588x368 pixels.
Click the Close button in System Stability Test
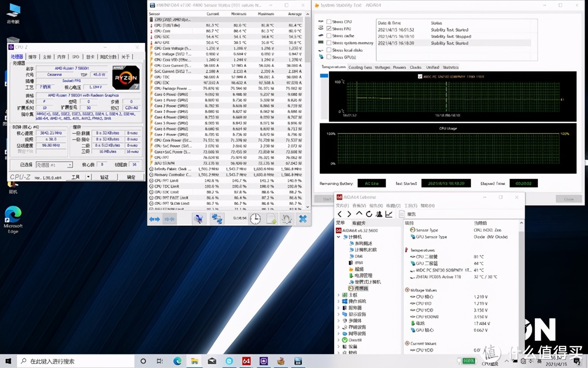pyautogui.click(x=569, y=199)
